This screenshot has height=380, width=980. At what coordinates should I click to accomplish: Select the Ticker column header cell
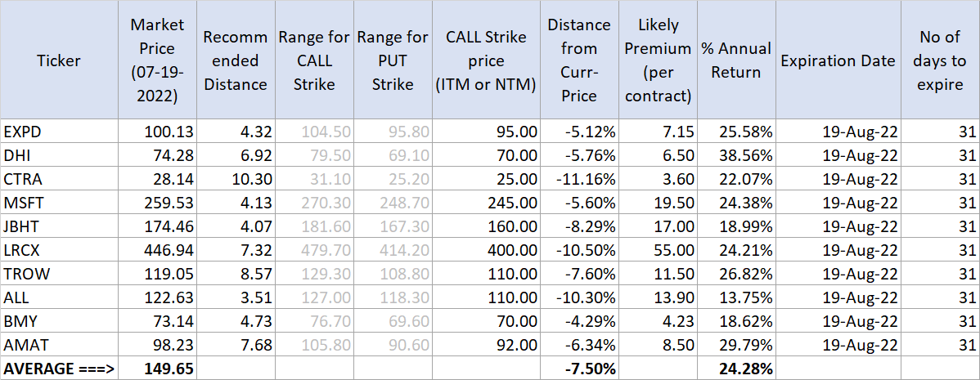click(59, 60)
